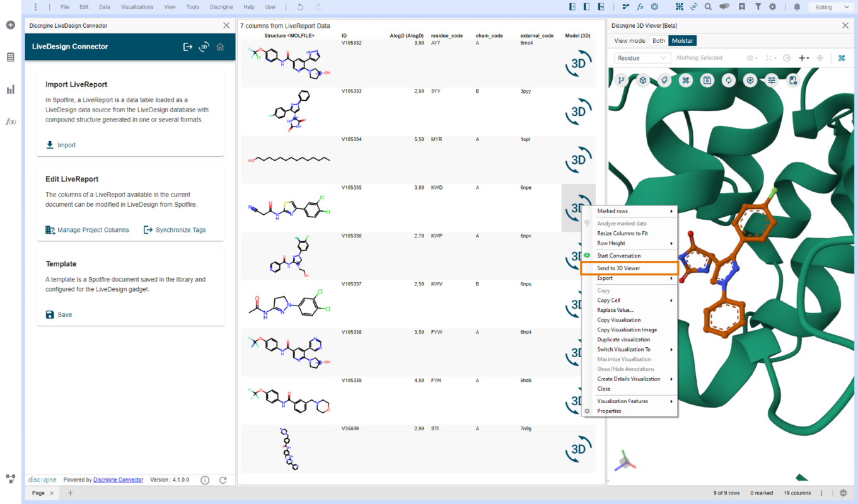The image size is (858, 504).
Task: Click the blue measurement tools icon beside selection bar
Action: click(x=842, y=58)
